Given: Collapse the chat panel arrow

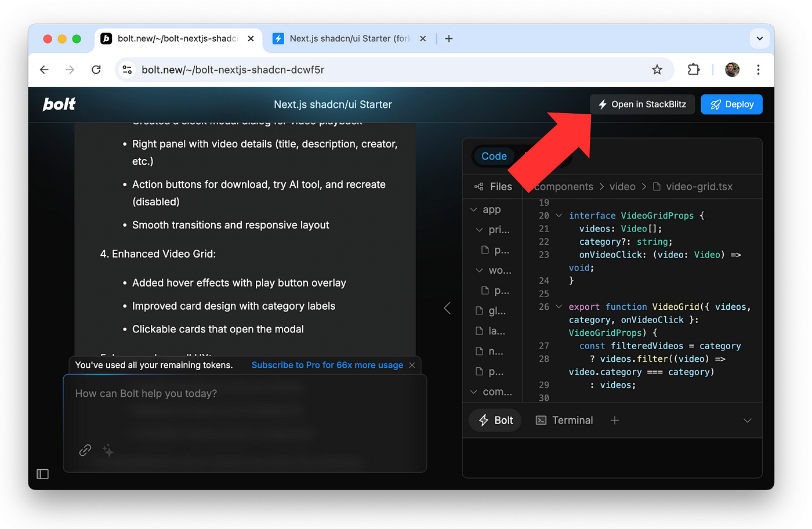Looking at the screenshot, I should (x=447, y=308).
